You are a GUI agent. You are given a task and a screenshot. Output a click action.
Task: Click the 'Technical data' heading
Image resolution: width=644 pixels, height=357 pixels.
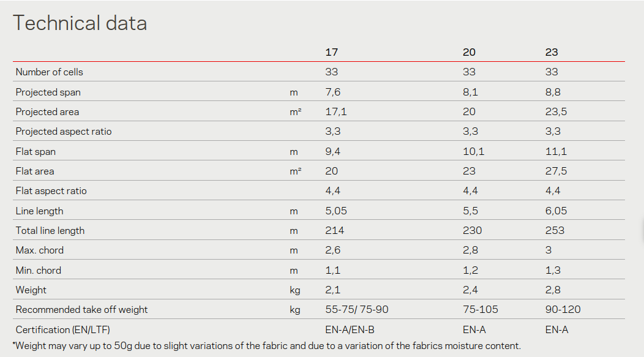coord(80,23)
